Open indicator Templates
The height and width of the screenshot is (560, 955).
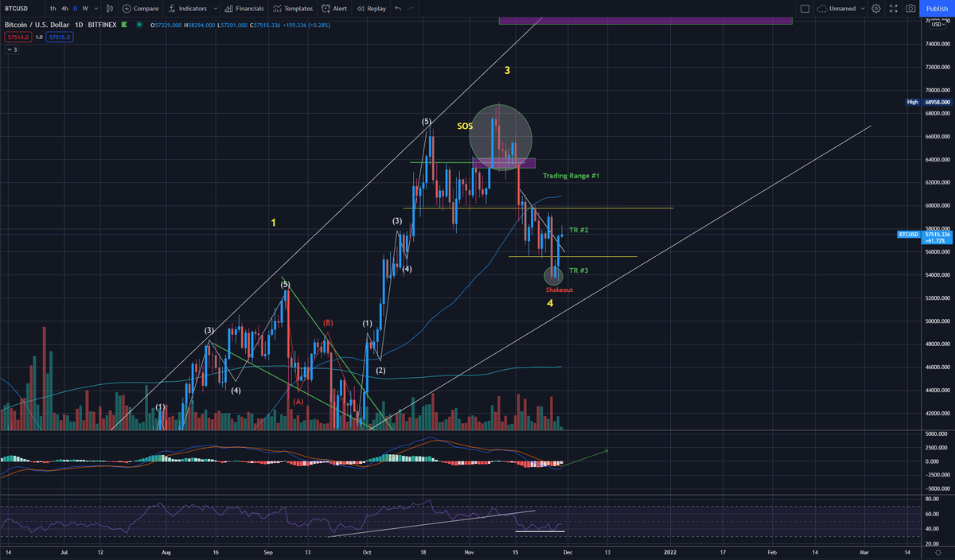tap(293, 8)
